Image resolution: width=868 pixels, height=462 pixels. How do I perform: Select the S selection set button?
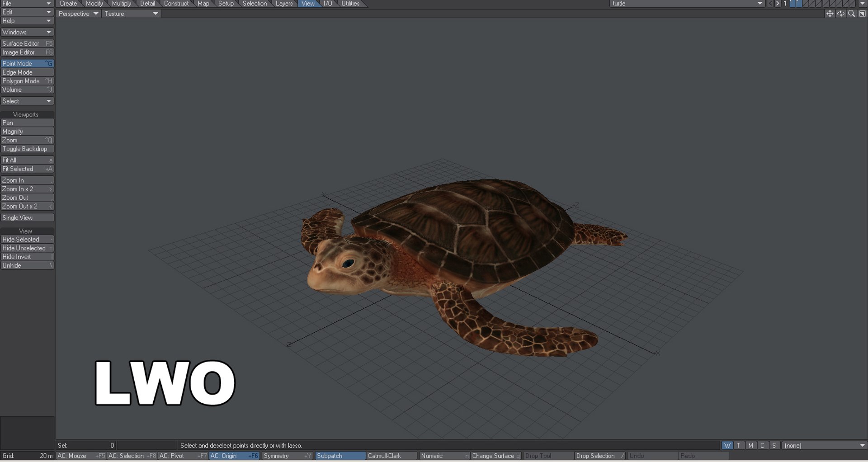coord(774,446)
